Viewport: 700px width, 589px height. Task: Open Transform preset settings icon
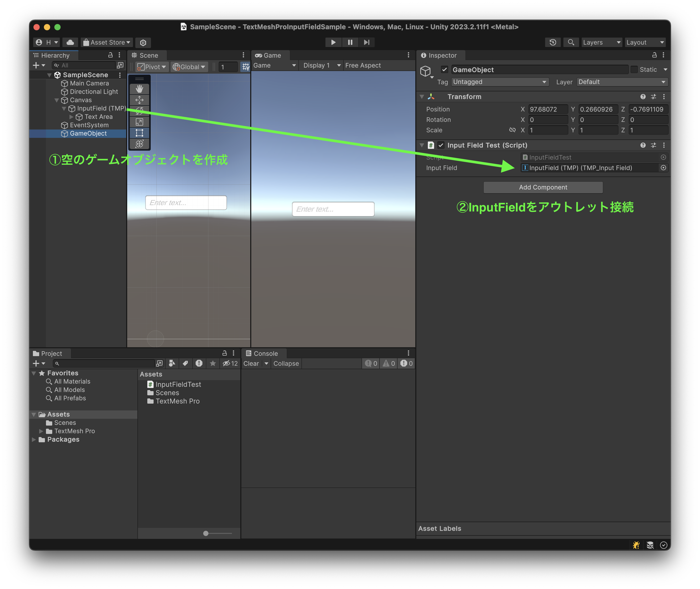(653, 97)
